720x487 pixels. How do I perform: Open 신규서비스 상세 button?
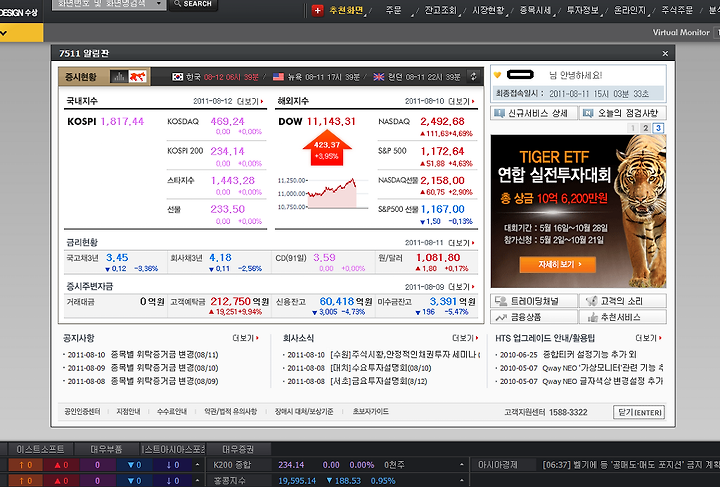point(534,113)
